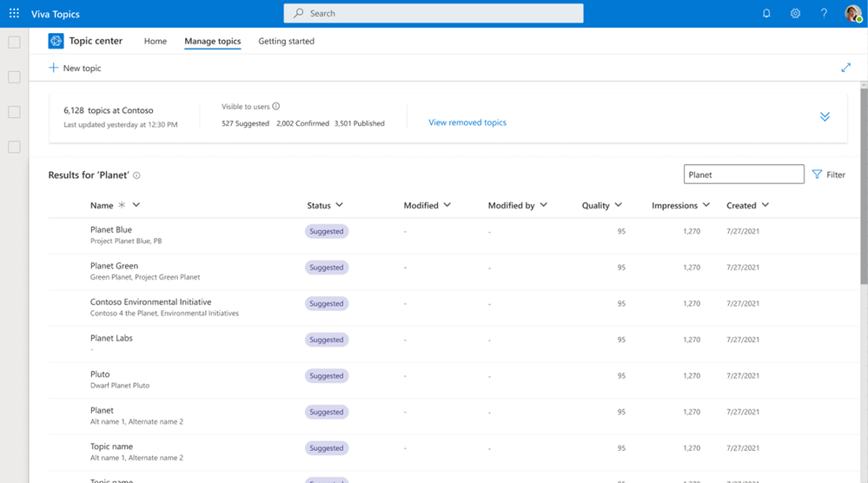868x483 pixels.
Task: Click the top Search box
Action: pyautogui.click(x=434, y=13)
